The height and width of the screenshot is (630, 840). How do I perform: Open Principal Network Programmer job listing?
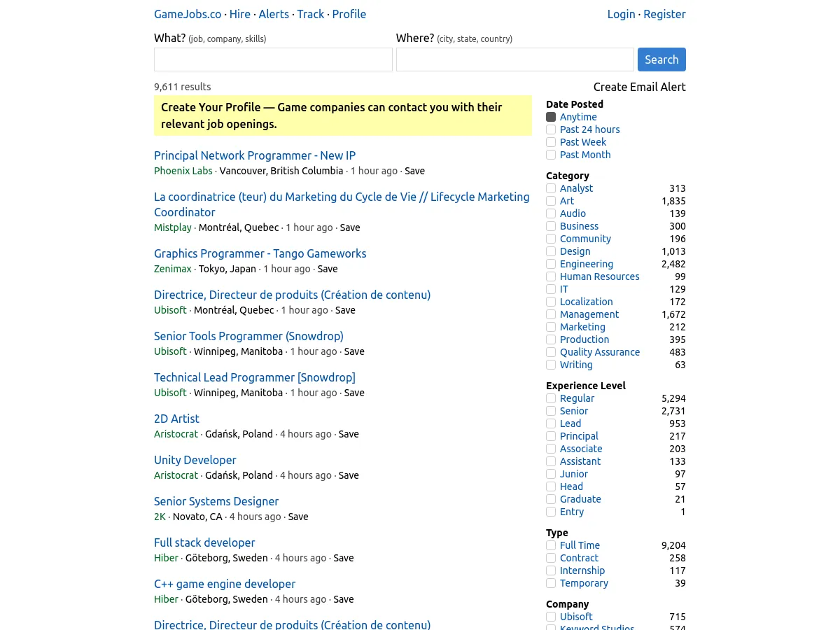pos(255,155)
